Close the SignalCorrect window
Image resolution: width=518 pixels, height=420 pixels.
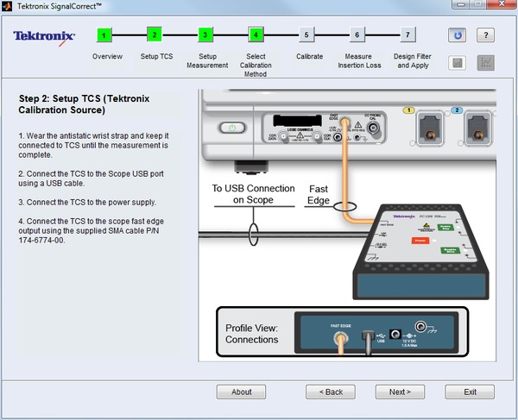(502, 4)
